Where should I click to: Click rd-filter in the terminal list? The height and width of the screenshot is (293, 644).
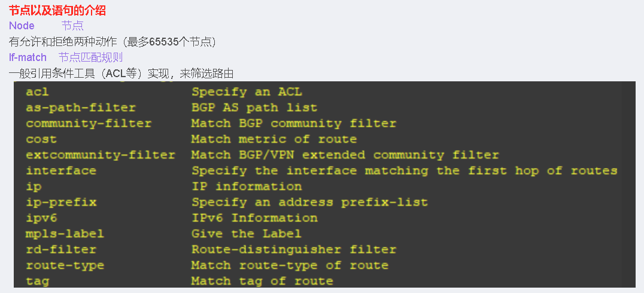coord(61,249)
